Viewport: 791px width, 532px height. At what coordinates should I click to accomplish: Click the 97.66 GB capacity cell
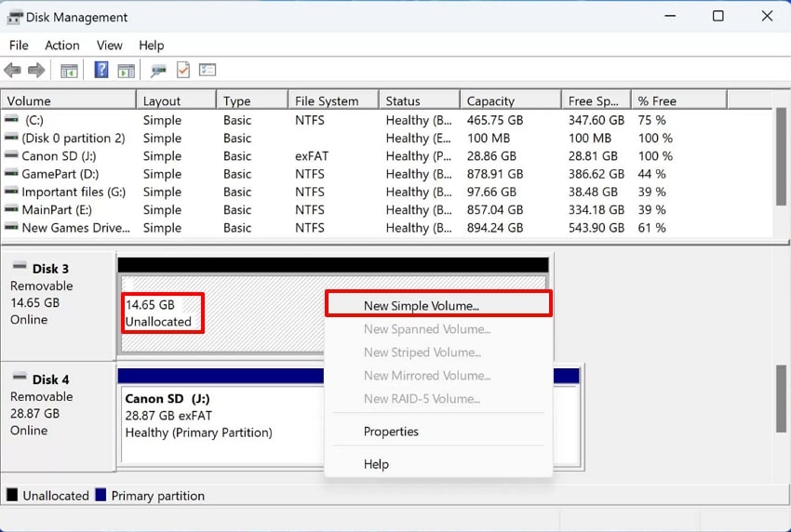pos(491,193)
